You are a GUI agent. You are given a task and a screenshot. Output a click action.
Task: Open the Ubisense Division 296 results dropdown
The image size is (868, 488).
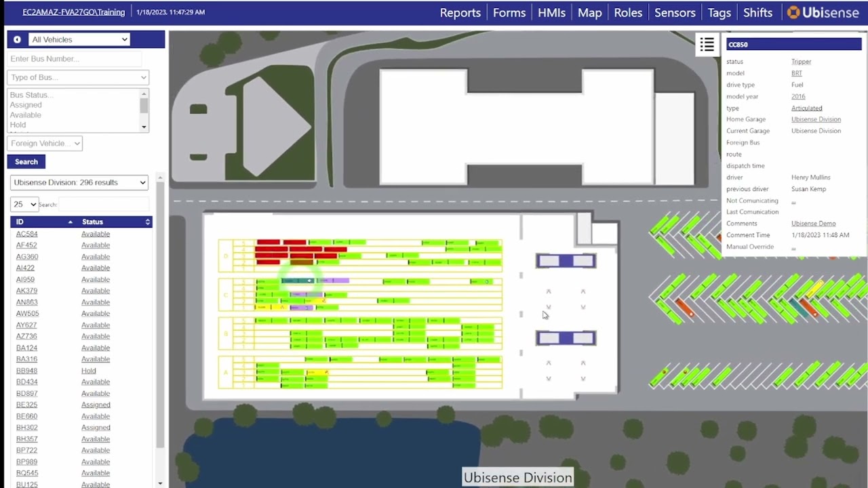(79, 182)
